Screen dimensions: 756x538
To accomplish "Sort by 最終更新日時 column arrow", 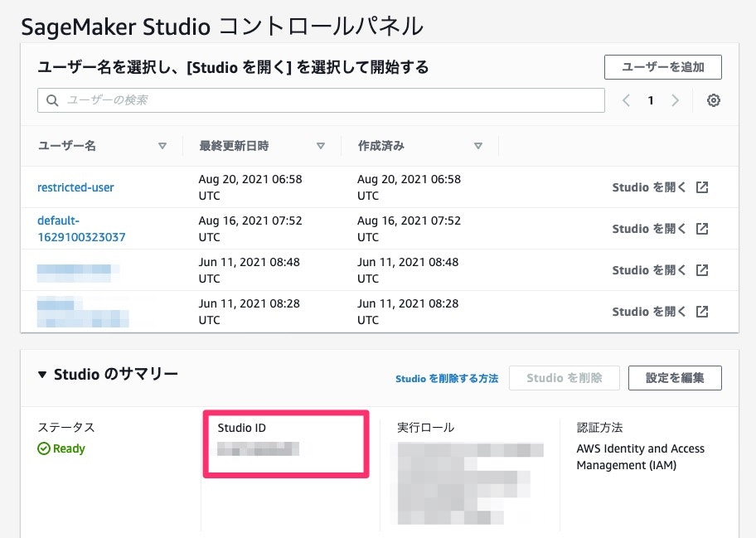I will pos(321,146).
